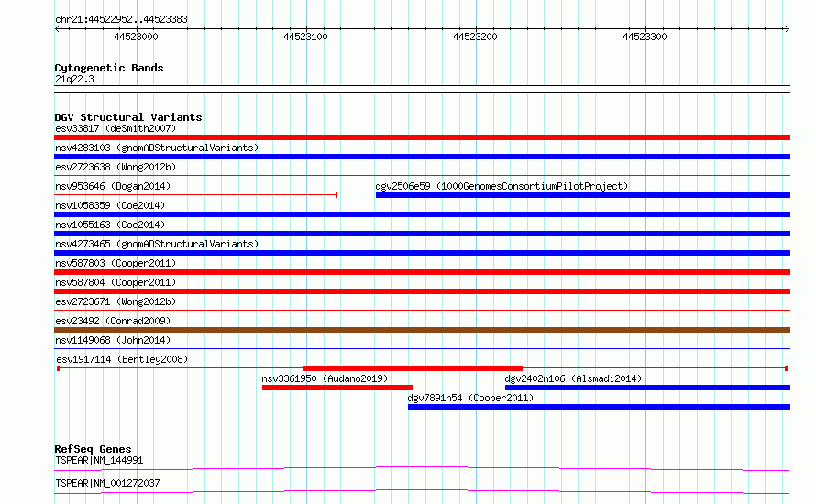Click the nsv587803 (Cooper2011) label

(x=116, y=263)
